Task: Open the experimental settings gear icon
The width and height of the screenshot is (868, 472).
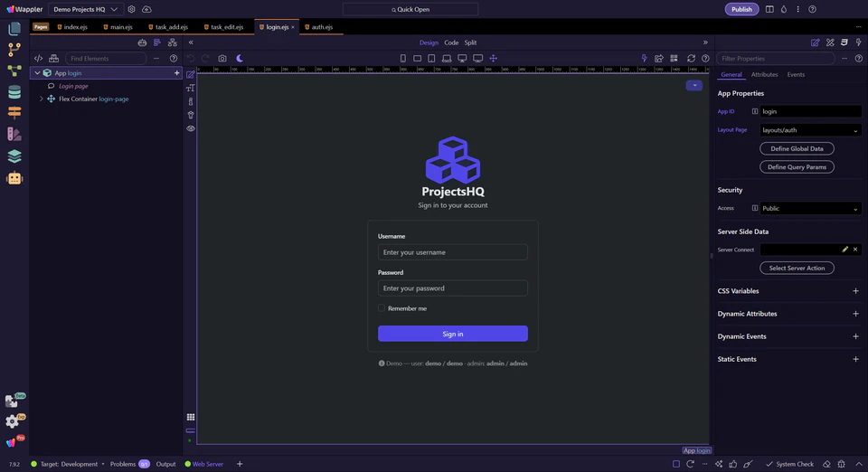Action: pos(12,421)
